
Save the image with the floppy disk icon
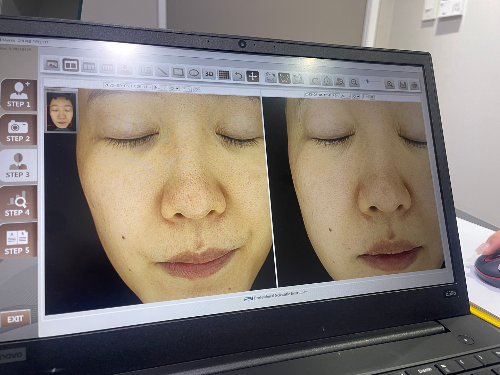point(403,85)
